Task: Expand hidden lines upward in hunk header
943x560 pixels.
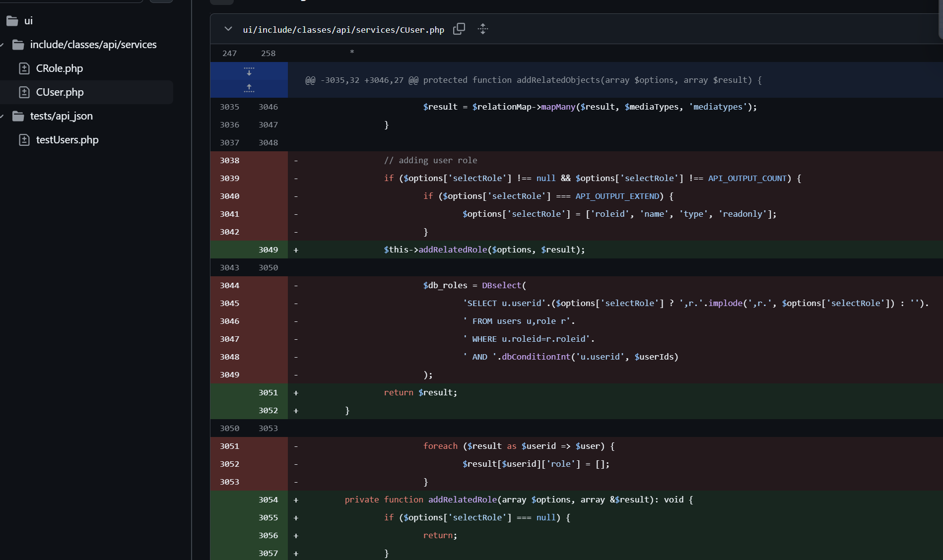Action: 249,89
